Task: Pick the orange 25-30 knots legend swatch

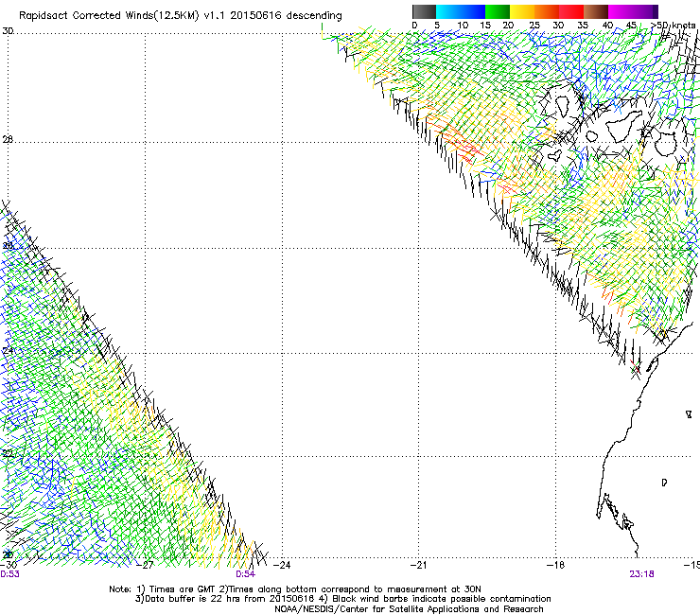Action: click(x=547, y=11)
